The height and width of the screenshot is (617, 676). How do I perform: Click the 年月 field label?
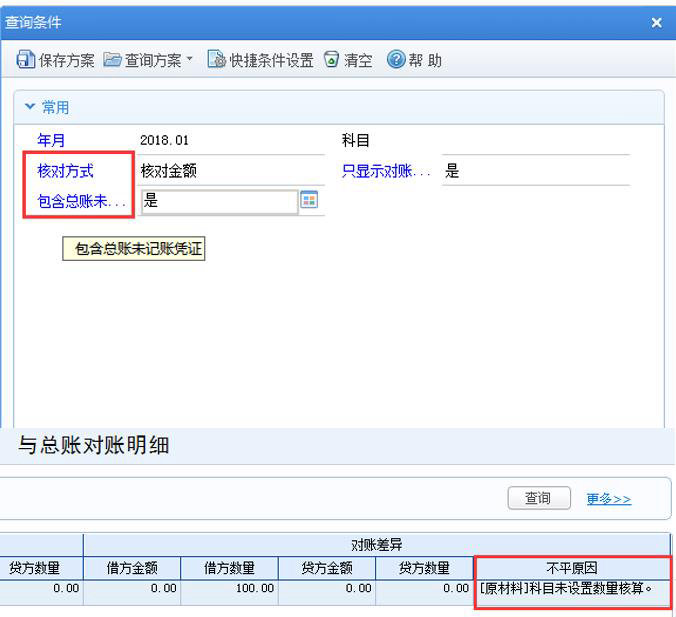tap(51, 141)
